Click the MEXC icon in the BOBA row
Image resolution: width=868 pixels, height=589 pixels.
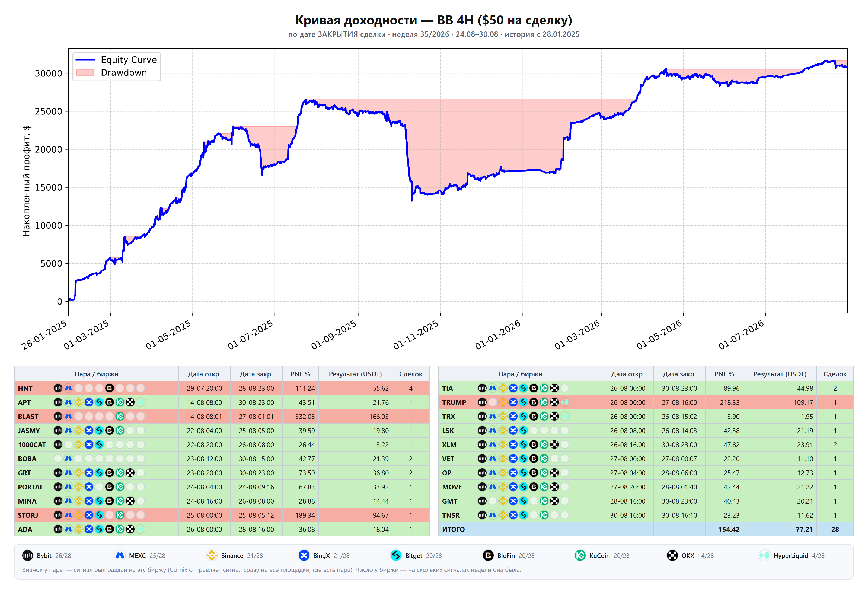[x=68, y=459]
